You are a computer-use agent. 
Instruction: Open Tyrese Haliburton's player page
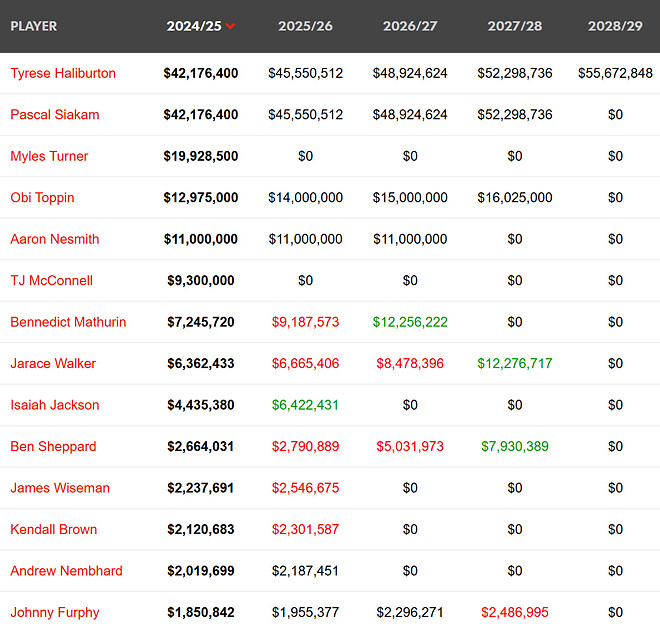(63, 73)
